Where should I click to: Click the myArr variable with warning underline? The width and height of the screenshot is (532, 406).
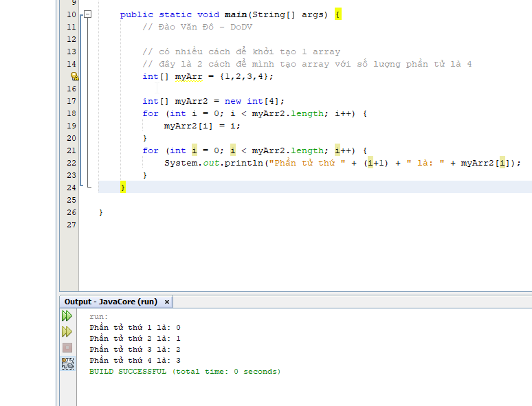coord(189,76)
